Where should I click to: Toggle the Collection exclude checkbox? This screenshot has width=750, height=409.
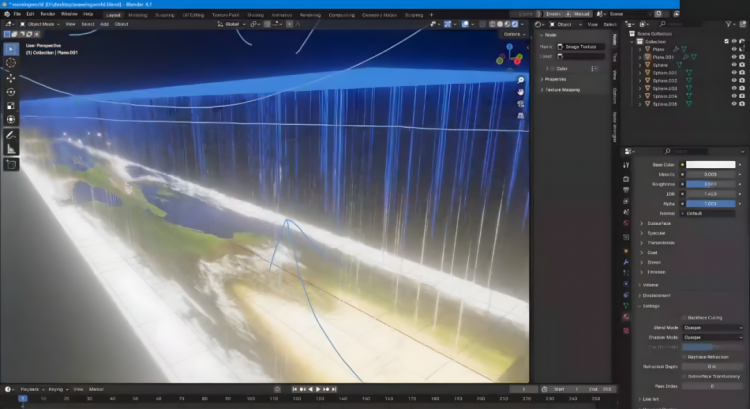click(727, 42)
